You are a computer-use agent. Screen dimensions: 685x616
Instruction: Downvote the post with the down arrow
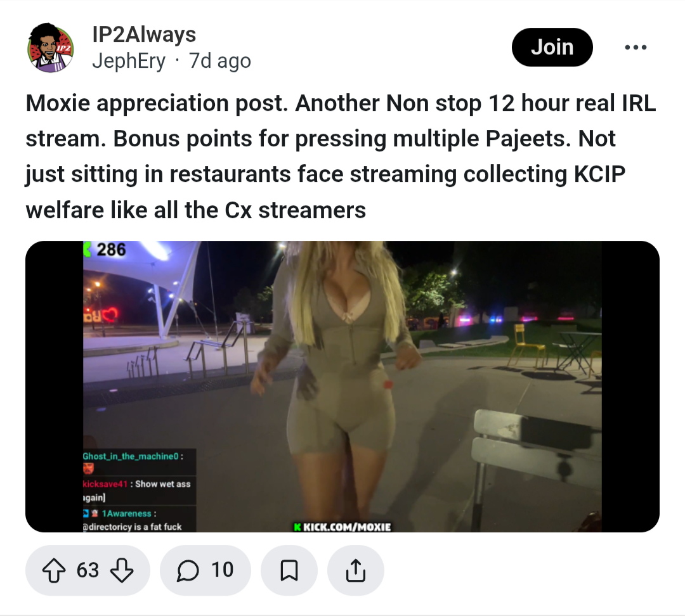pos(121,570)
